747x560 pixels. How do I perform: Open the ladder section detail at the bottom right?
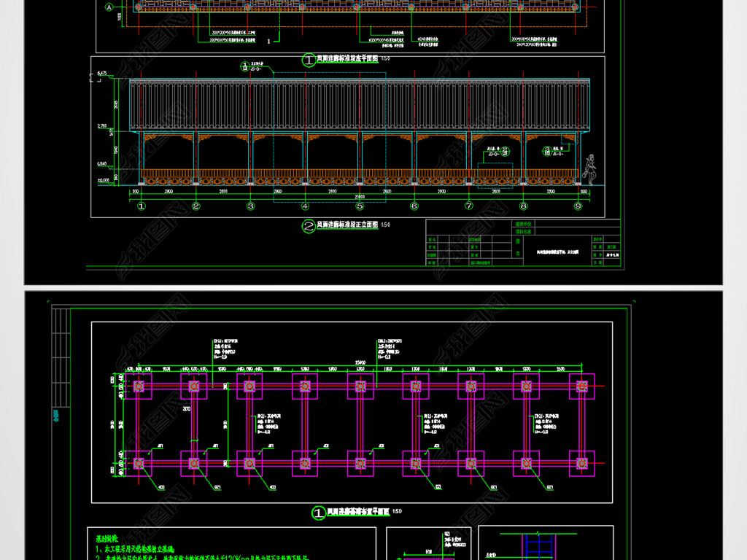tap(540, 545)
